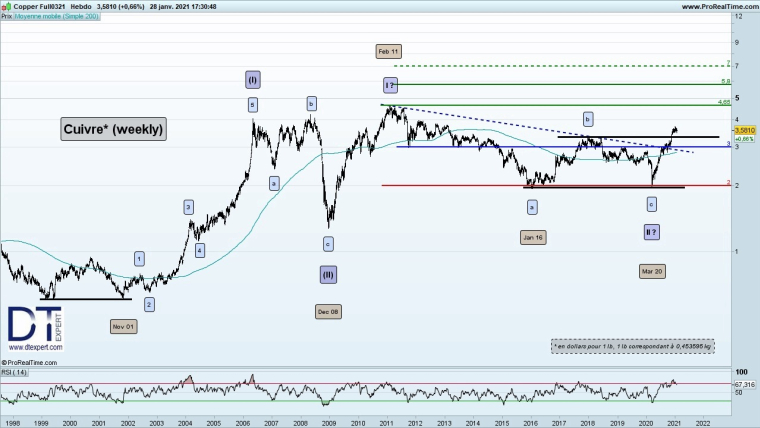Click the 'I ?' wave label
This screenshot has height=428, width=760.
tap(390, 86)
